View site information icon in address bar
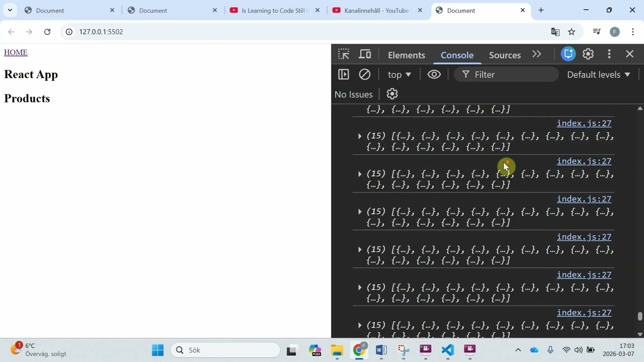 pyautogui.click(x=69, y=32)
